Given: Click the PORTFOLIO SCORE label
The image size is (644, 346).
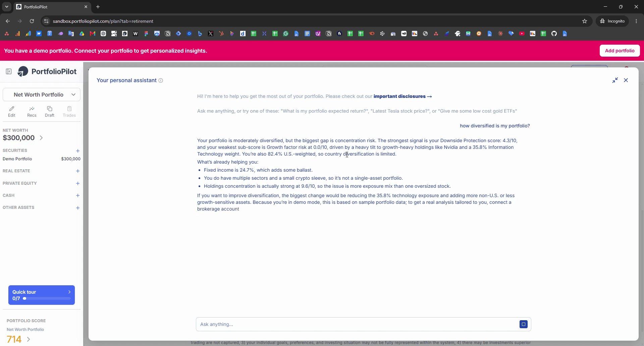Looking at the screenshot, I should (x=26, y=321).
